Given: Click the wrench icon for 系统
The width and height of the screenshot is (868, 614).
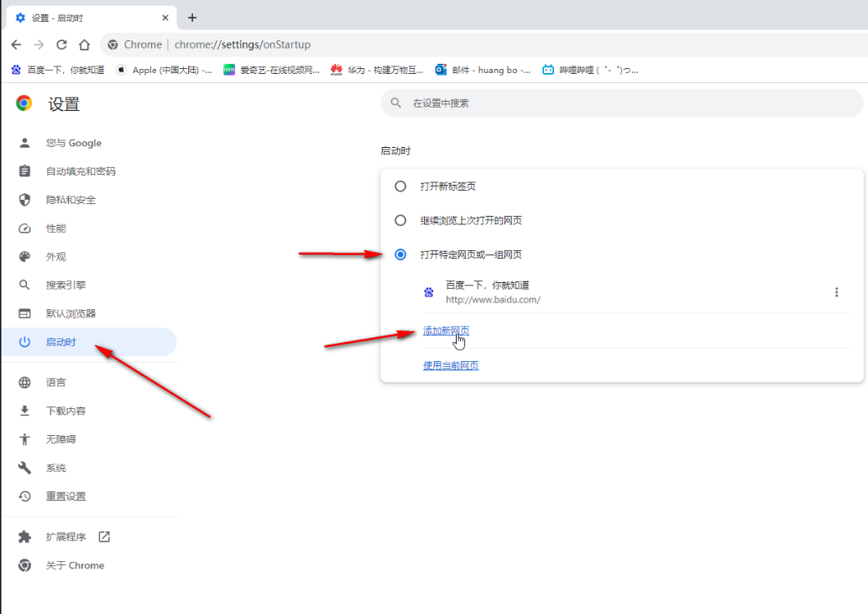Looking at the screenshot, I should click(x=24, y=468).
